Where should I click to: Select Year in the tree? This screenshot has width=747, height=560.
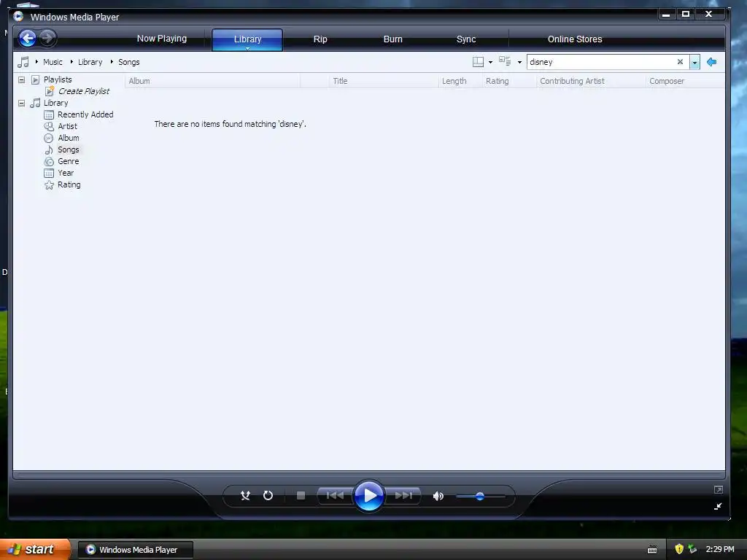coord(66,173)
